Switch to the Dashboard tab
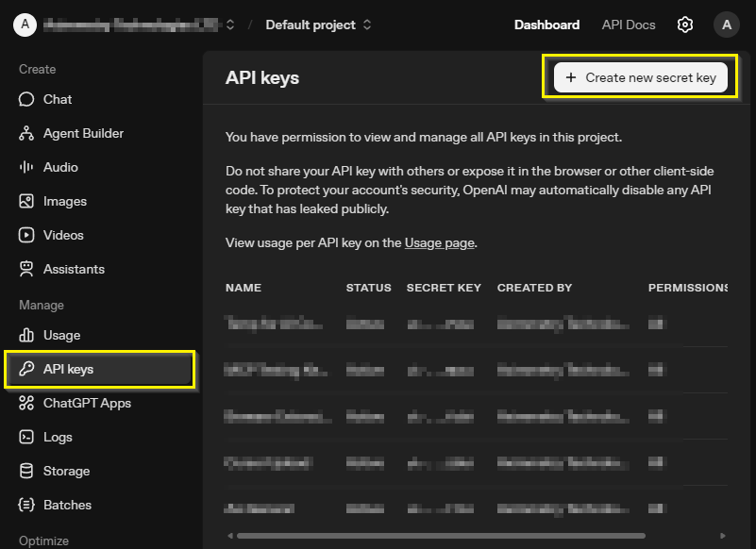Image resolution: width=756 pixels, height=549 pixels. click(x=546, y=25)
